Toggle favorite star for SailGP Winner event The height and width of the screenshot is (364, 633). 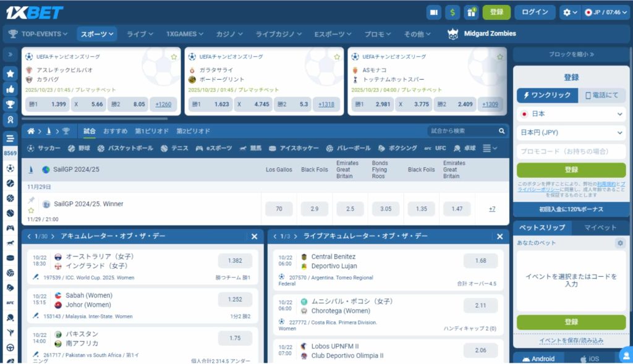(31, 211)
